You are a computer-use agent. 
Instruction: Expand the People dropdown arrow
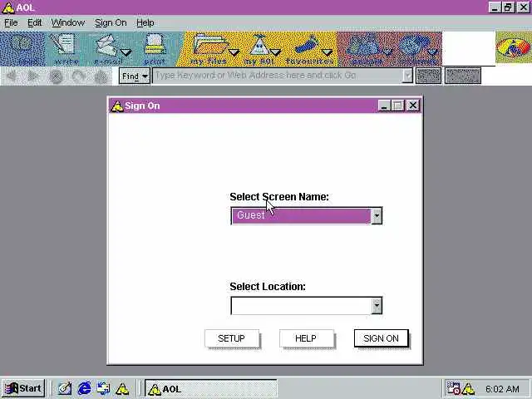coord(387,52)
